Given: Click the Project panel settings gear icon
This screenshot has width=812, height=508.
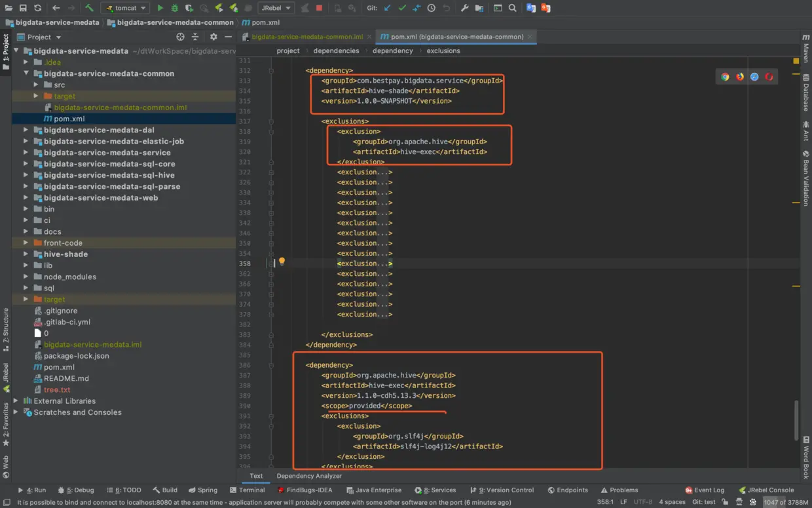Looking at the screenshot, I should [213, 37].
